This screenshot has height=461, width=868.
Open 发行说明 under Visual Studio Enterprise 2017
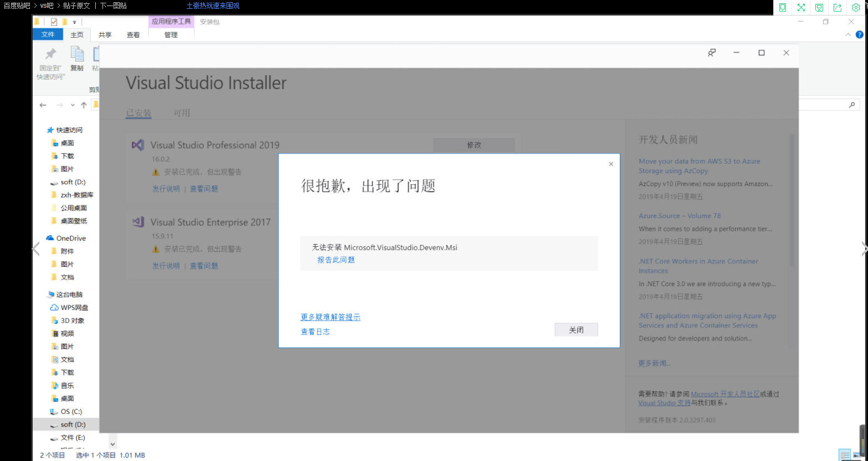tap(166, 266)
